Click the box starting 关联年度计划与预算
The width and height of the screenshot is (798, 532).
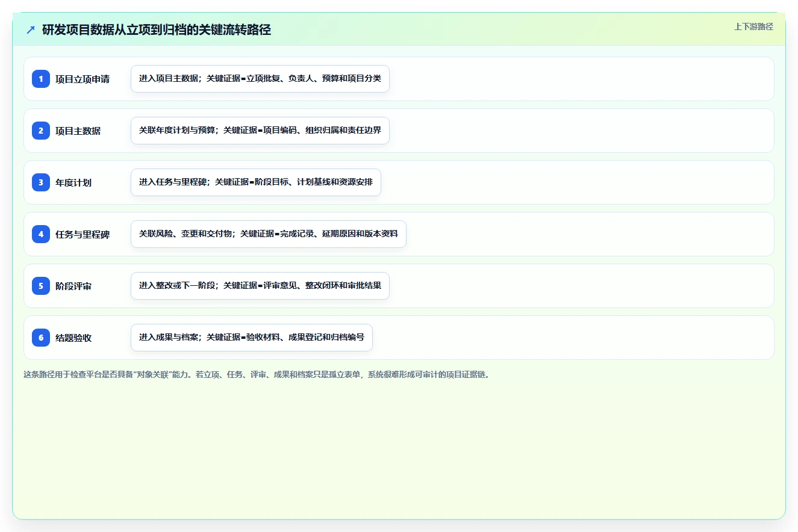[x=260, y=131]
